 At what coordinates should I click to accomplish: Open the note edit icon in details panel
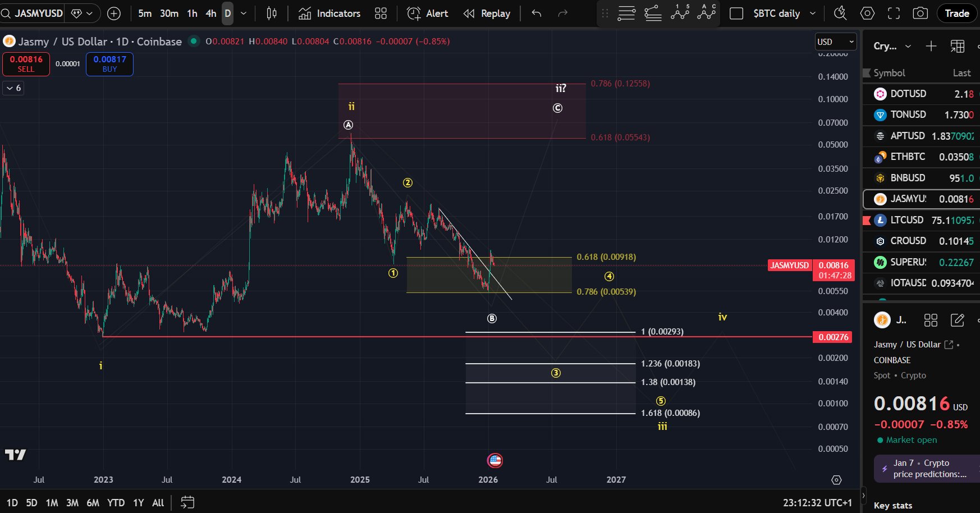(x=958, y=320)
